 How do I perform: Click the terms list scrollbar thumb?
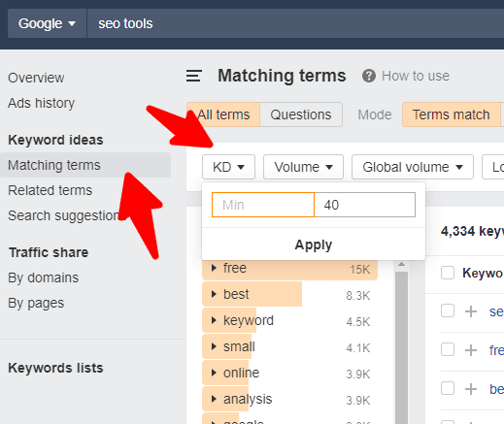point(402,347)
